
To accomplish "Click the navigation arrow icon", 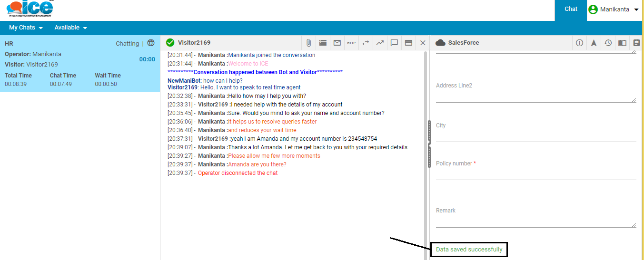I will tap(594, 43).
